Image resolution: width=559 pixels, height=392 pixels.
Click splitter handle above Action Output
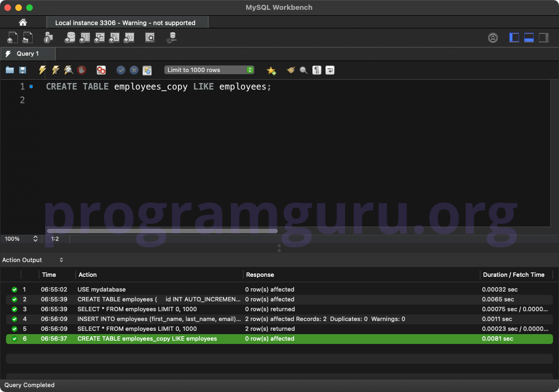(x=279, y=248)
